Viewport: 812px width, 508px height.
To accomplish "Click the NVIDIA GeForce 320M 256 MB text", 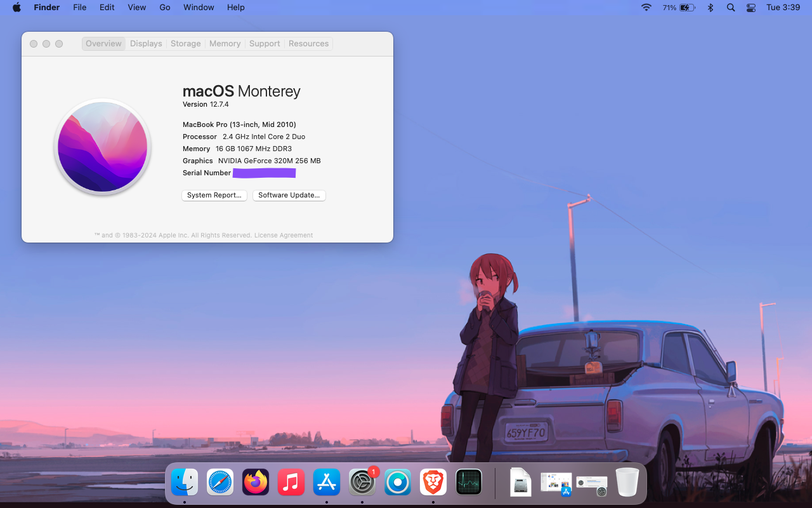I will [x=270, y=161].
